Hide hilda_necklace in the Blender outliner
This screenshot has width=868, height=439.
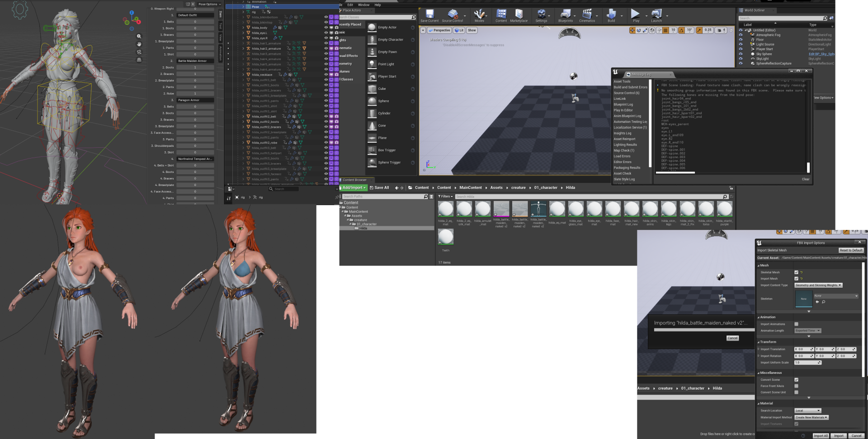tap(326, 75)
